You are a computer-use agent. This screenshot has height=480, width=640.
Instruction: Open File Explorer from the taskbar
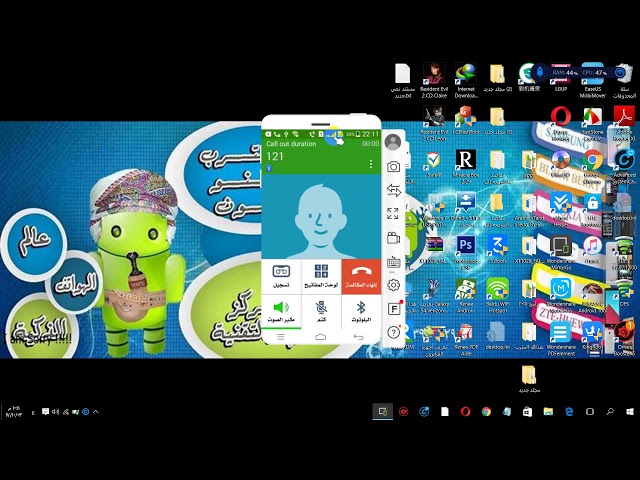click(548, 411)
